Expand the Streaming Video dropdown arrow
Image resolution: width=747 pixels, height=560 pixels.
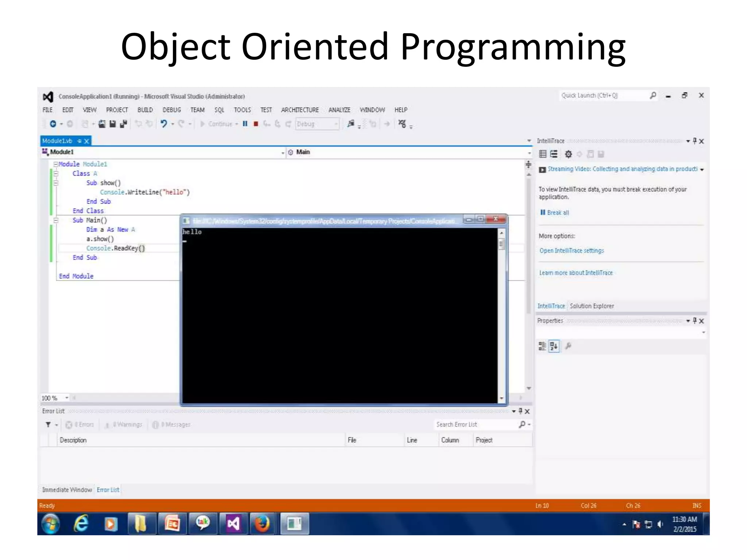(x=702, y=170)
